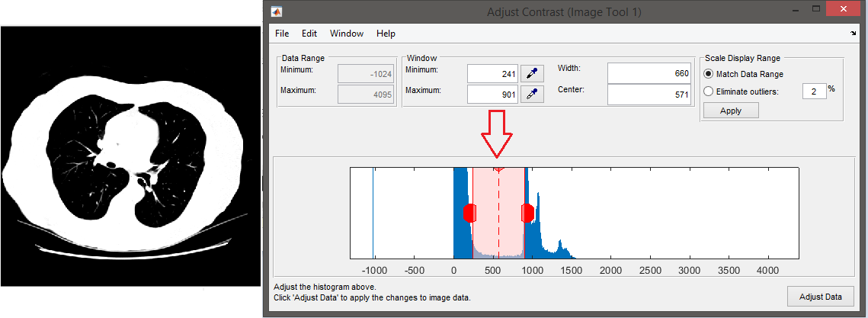
Task: Click the MATLAB icon in the title bar
Action: pyautogui.click(x=276, y=11)
